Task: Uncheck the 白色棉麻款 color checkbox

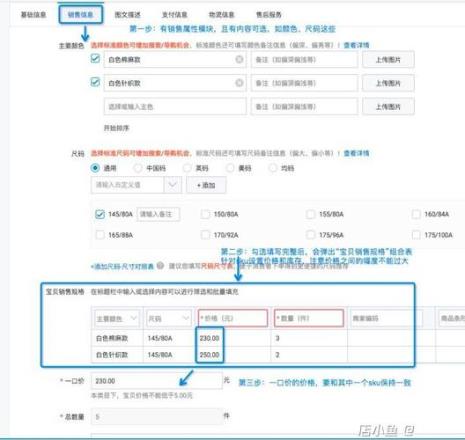Action: click(x=95, y=59)
